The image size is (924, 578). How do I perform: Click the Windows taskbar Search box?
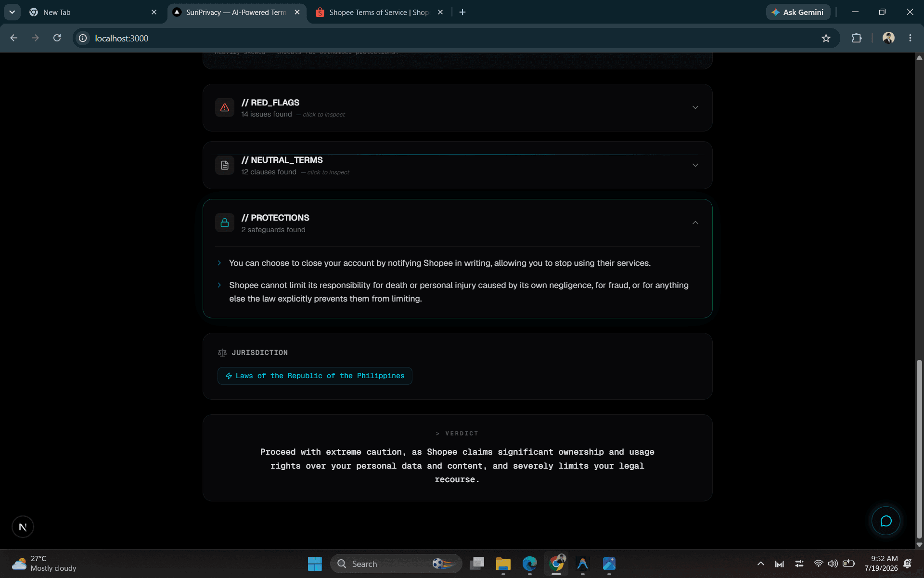[x=396, y=564]
